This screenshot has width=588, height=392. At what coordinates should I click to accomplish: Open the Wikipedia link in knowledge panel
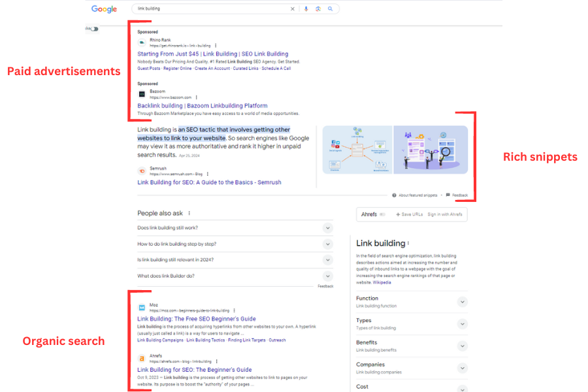point(382,282)
